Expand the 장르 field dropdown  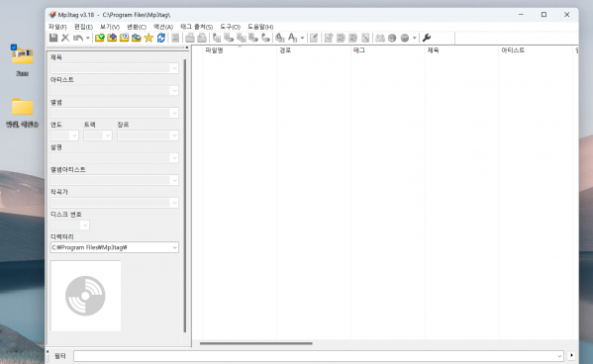174,136
